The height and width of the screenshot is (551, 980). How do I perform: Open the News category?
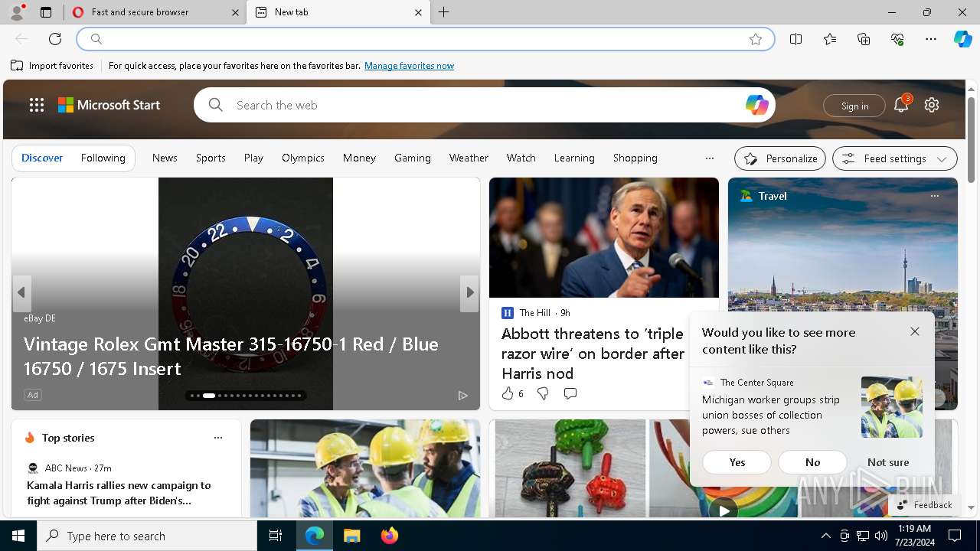(x=165, y=158)
